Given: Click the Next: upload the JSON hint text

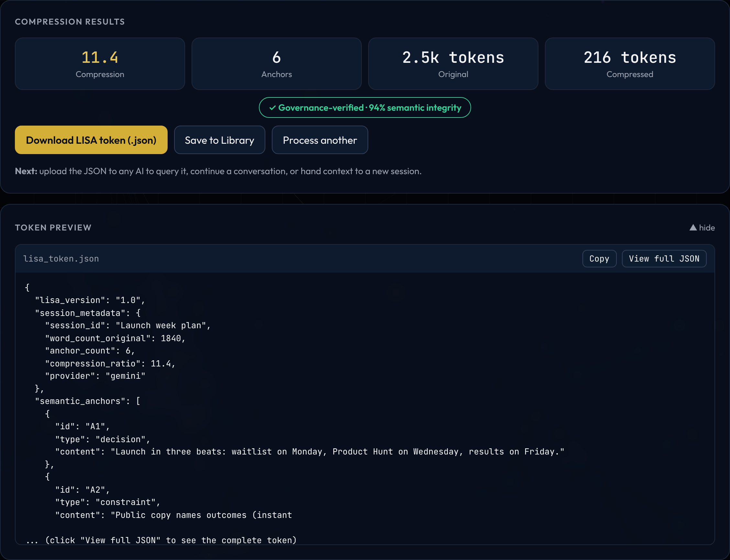Looking at the screenshot, I should [218, 171].
